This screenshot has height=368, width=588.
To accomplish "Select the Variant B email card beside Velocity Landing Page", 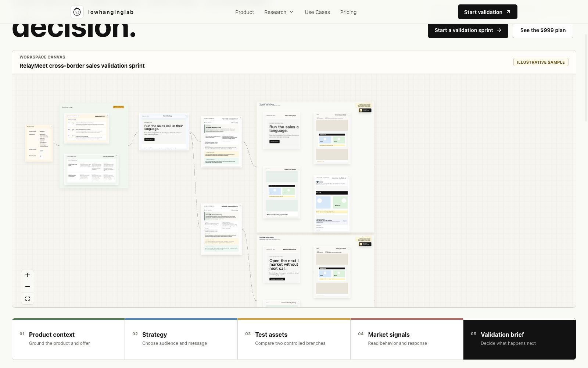I will 332,272.
